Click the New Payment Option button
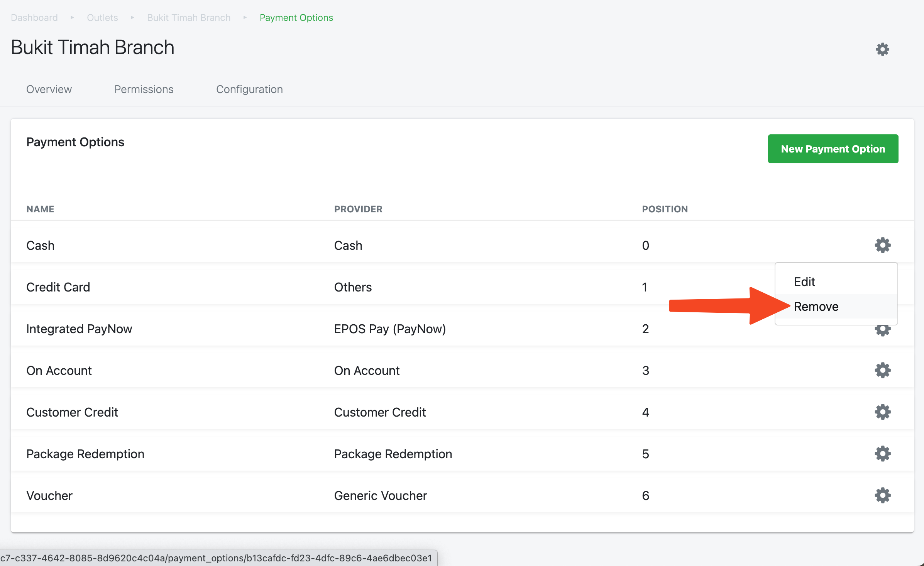Viewport: 924px width, 566px height. (x=833, y=149)
